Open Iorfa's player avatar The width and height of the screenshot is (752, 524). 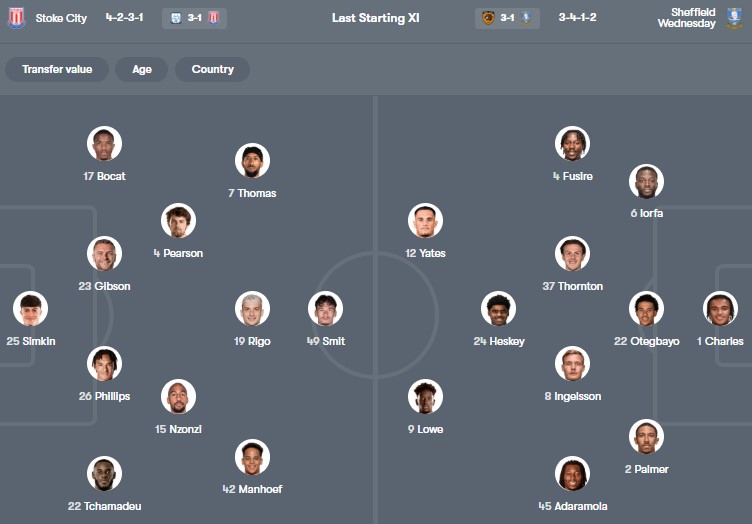[646, 181]
